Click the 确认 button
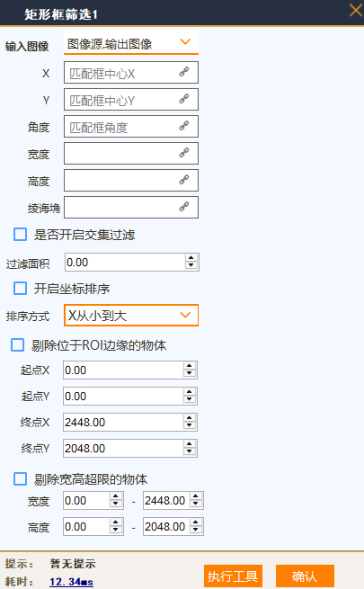Screen dimensions: 364x589 coord(305,576)
